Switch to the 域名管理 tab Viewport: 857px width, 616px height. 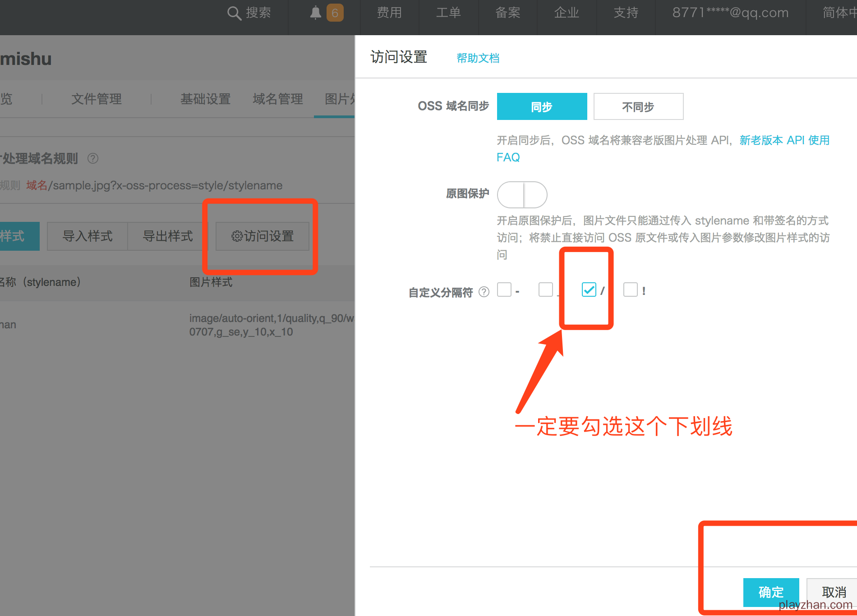(278, 99)
